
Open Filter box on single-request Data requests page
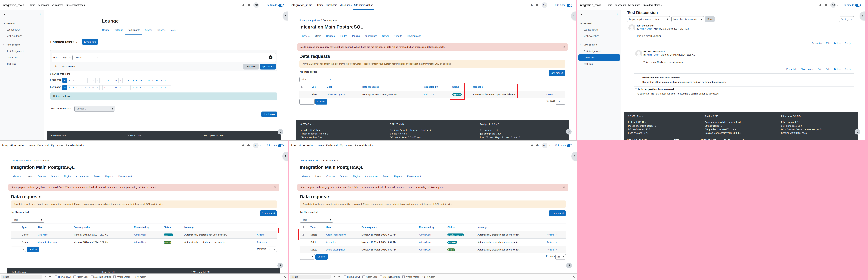[316, 79]
